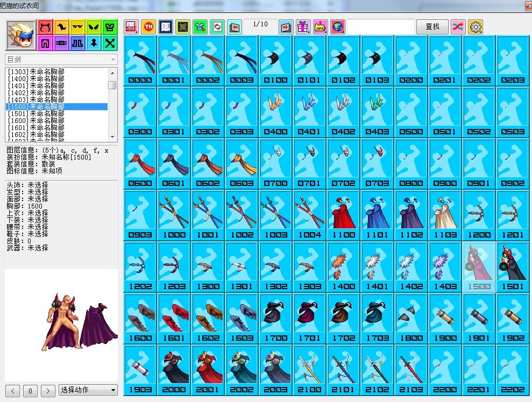Screen dimensions: 532x402
Task: Select the crossed swords weapon category icon
Action: [x=110, y=43]
